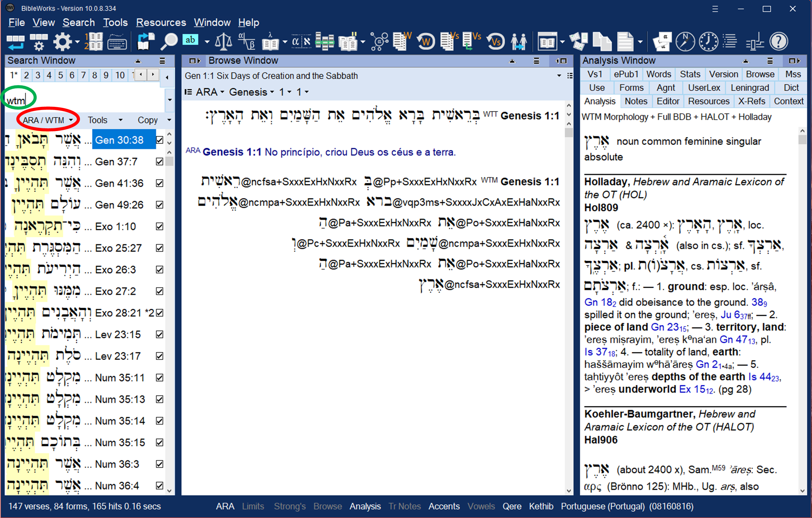Click the question mark help icon

tap(778, 41)
